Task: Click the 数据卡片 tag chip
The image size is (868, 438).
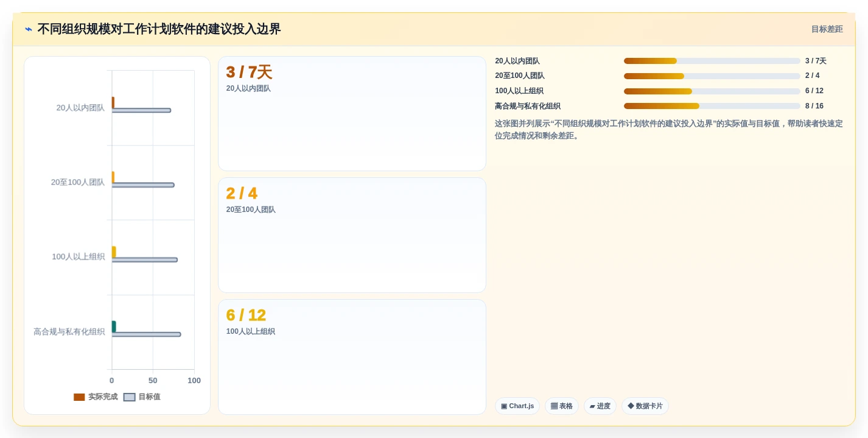Action: point(645,406)
